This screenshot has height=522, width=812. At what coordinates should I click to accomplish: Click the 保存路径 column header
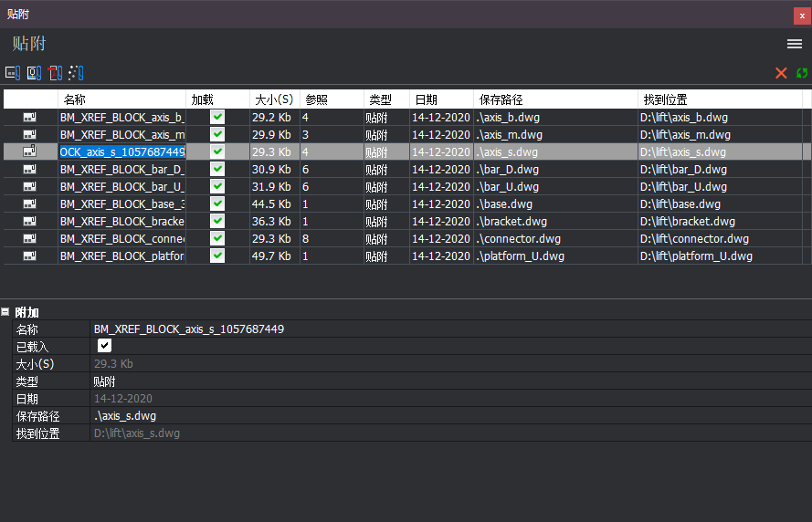coord(555,99)
